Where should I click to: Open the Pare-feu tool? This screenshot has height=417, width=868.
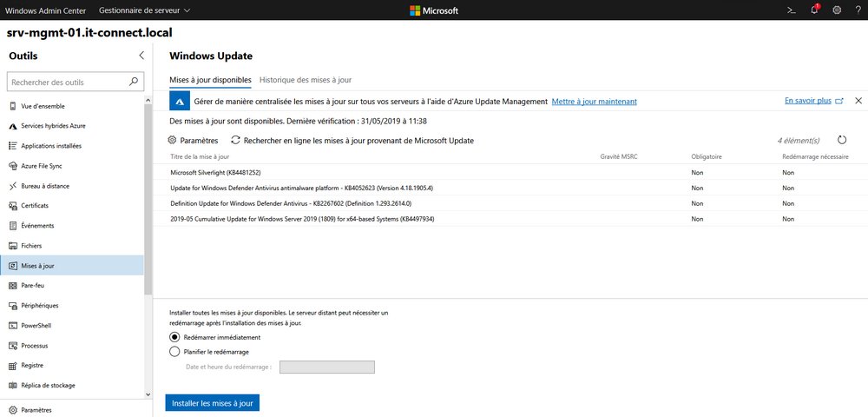click(33, 285)
